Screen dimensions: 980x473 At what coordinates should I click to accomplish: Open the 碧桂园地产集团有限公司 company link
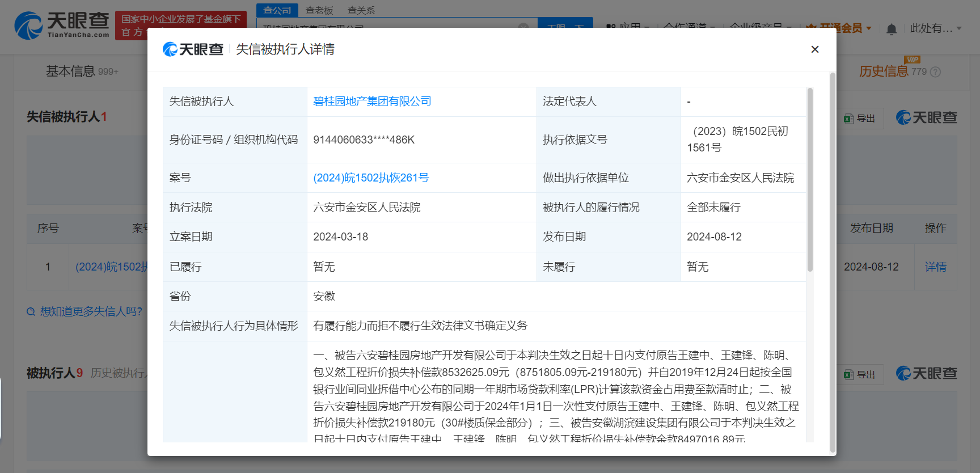coord(372,102)
